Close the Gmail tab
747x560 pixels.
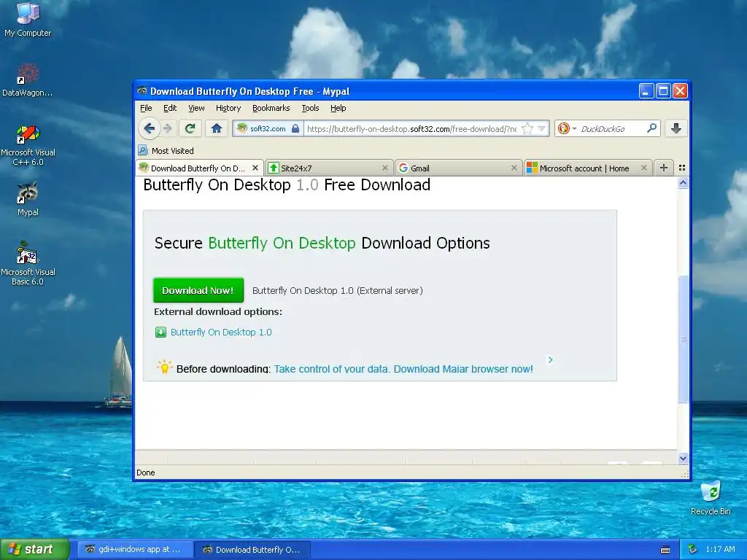point(514,168)
